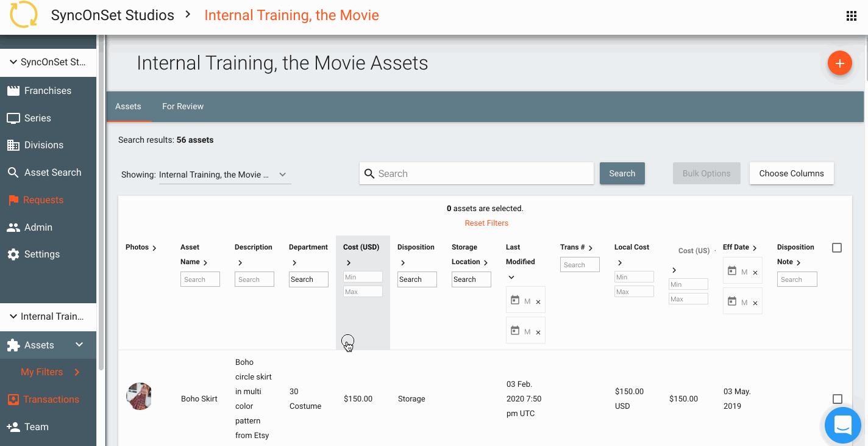This screenshot has width=868, height=446.
Task: Click the Department filter search field
Action: pos(308,279)
